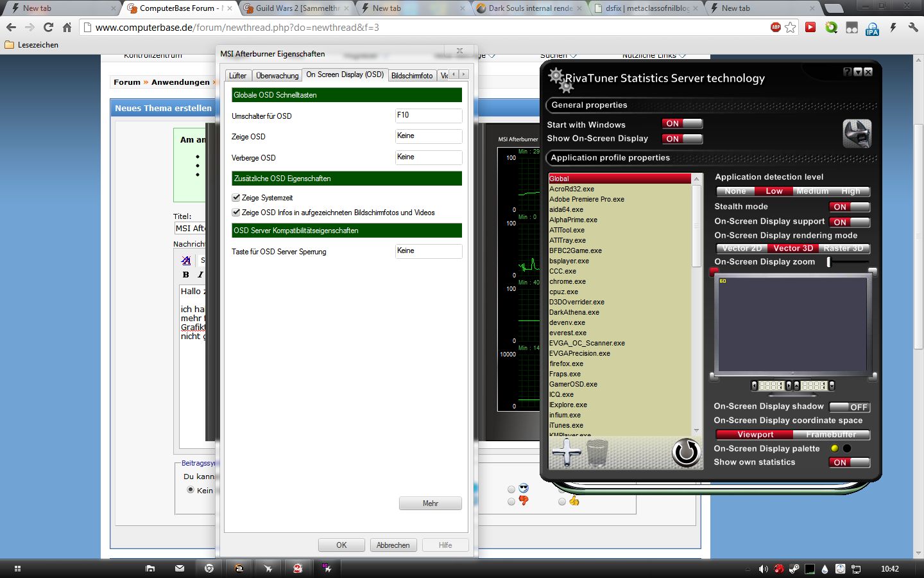Click the trash can delete-profile icon

pos(597,453)
